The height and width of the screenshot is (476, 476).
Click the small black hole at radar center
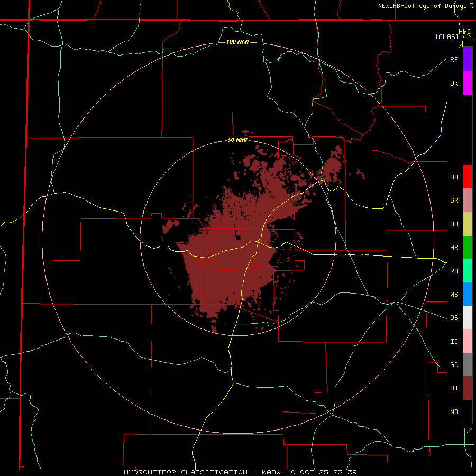coord(239,237)
